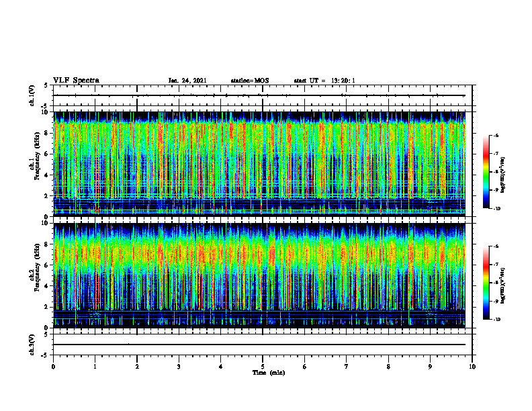532x411 pixels.
Task: Click time axis tick label "10"
Action: tap(472, 367)
